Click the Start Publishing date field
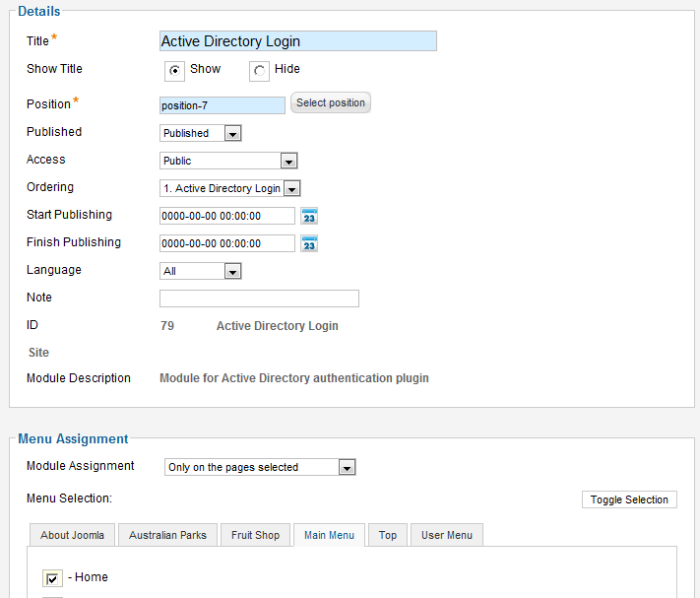The height and width of the screenshot is (598, 700). click(227, 216)
